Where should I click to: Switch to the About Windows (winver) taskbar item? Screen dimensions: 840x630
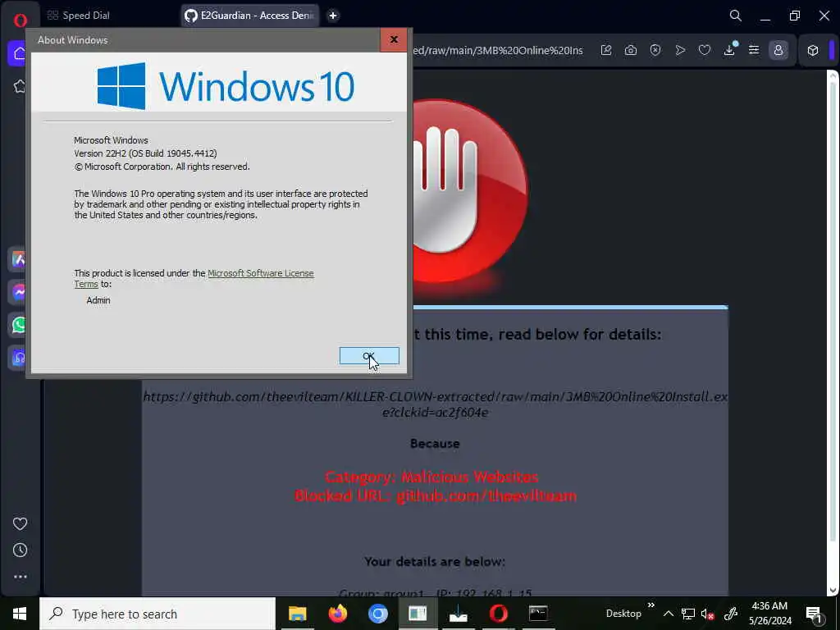point(418,614)
